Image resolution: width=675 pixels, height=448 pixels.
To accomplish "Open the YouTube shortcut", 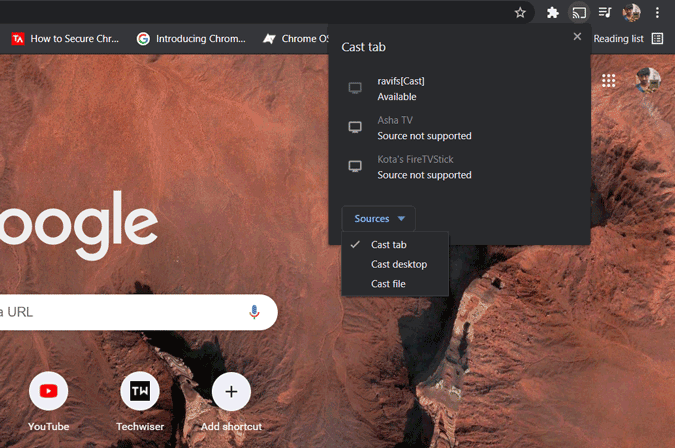I will pos(48,392).
